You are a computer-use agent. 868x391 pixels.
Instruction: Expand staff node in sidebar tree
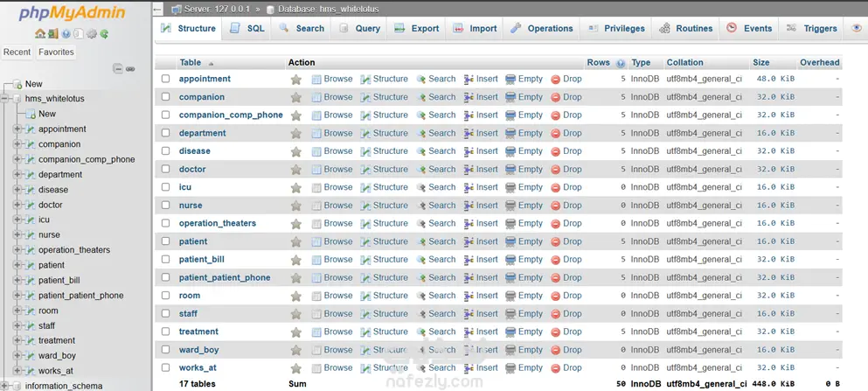[x=17, y=325]
